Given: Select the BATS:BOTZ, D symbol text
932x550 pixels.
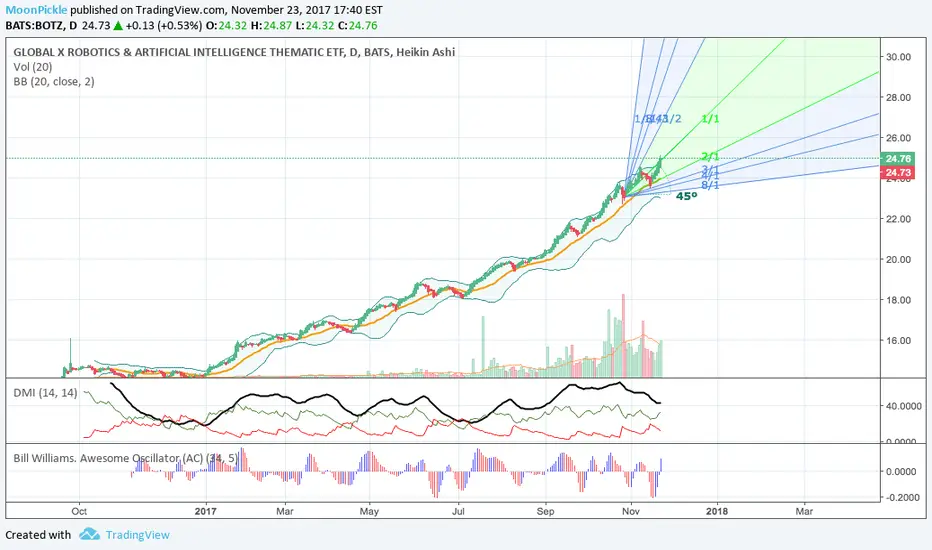Looking at the screenshot, I should point(41,26).
